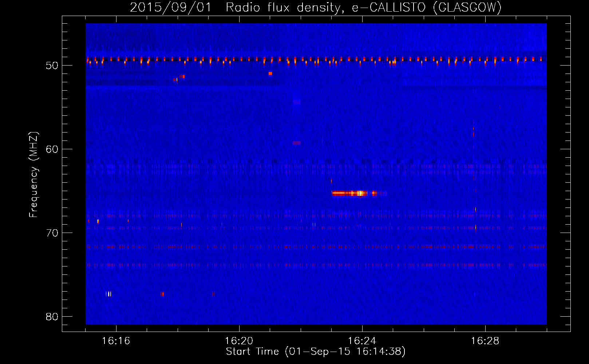The height and width of the screenshot is (364, 589).
Task: Click the 16:24 time tick label
Action: click(x=362, y=341)
